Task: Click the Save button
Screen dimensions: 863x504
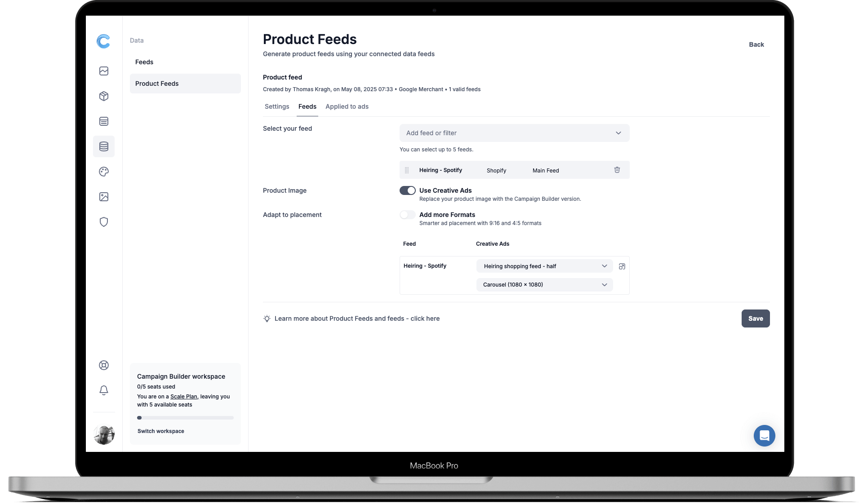Action: pos(755,318)
